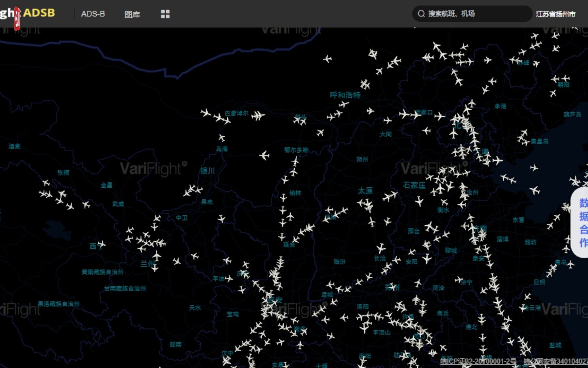The width and height of the screenshot is (588, 368).
Task: Click the 宝鸡 city label
Action: pyautogui.click(x=233, y=314)
